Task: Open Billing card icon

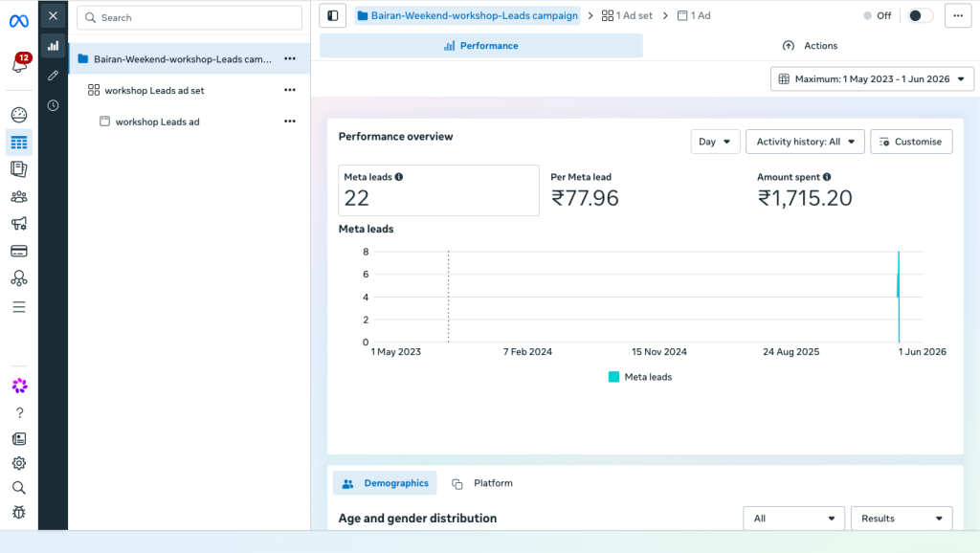Action: tap(19, 252)
